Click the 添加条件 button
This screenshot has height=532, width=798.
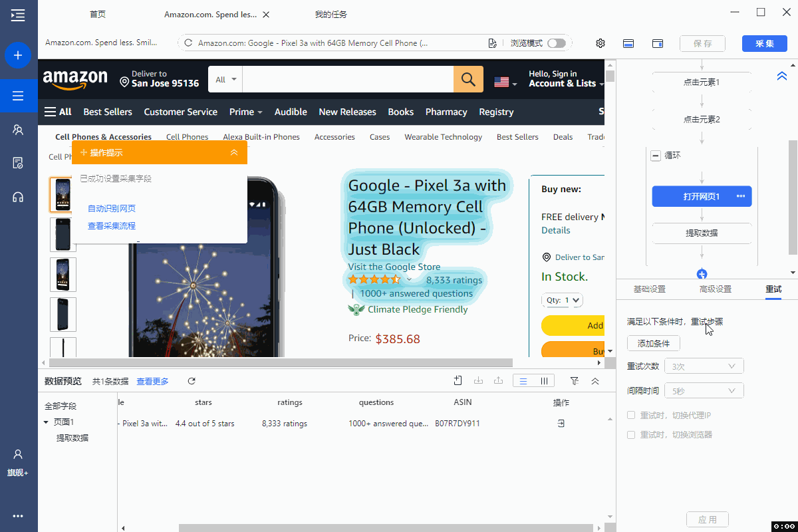pyautogui.click(x=654, y=343)
